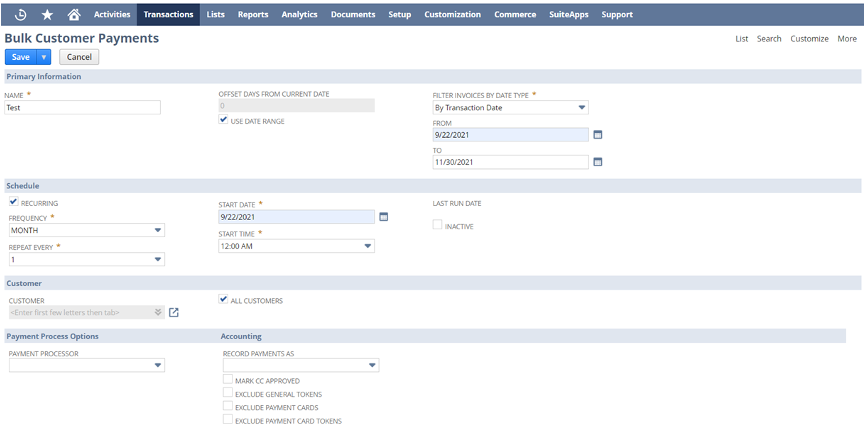Open the Recent Records history icon
864x430 pixels.
[x=20, y=15]
